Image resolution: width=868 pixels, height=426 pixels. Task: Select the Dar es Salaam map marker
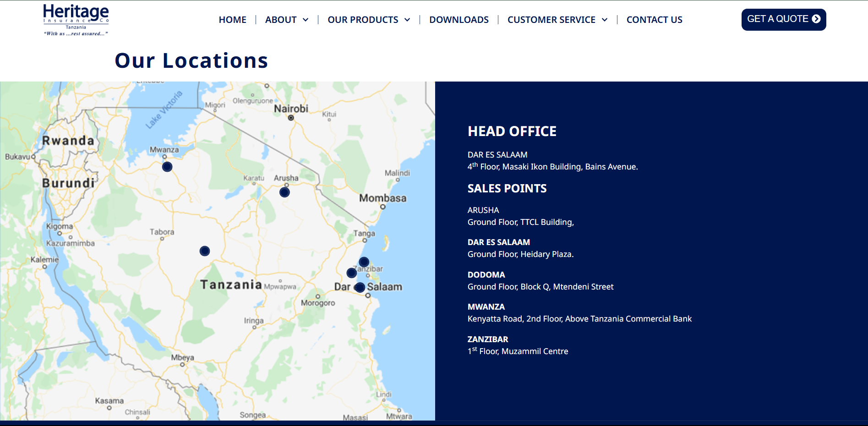pyautogui.click(x=360, y=287)
